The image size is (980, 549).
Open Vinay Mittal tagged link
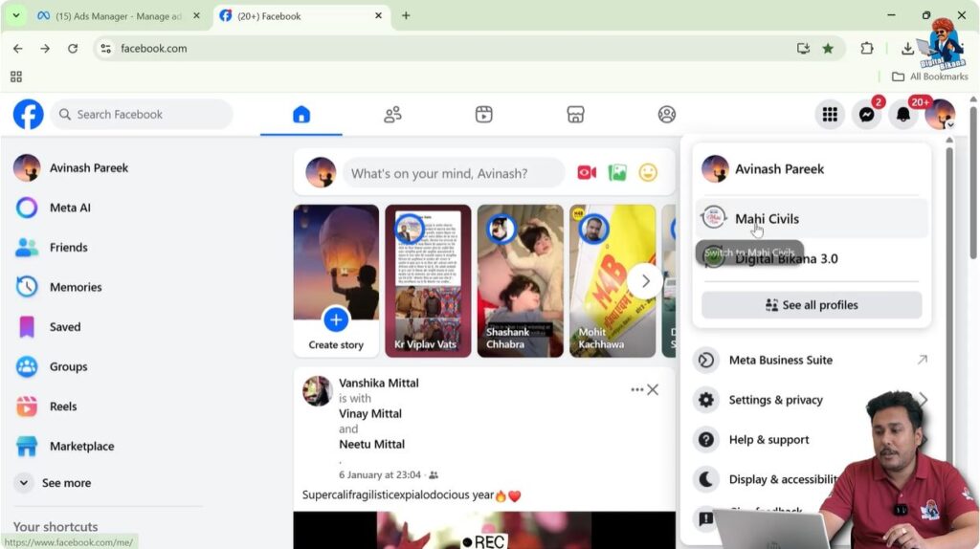click(x=370, y=413)
